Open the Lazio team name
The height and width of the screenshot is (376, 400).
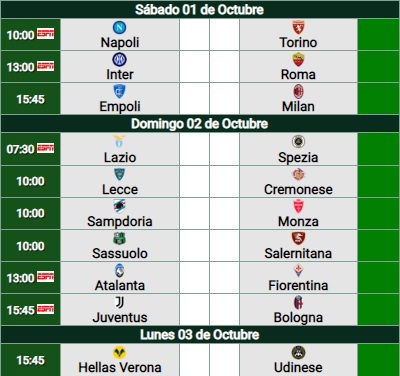pos(120,157)
